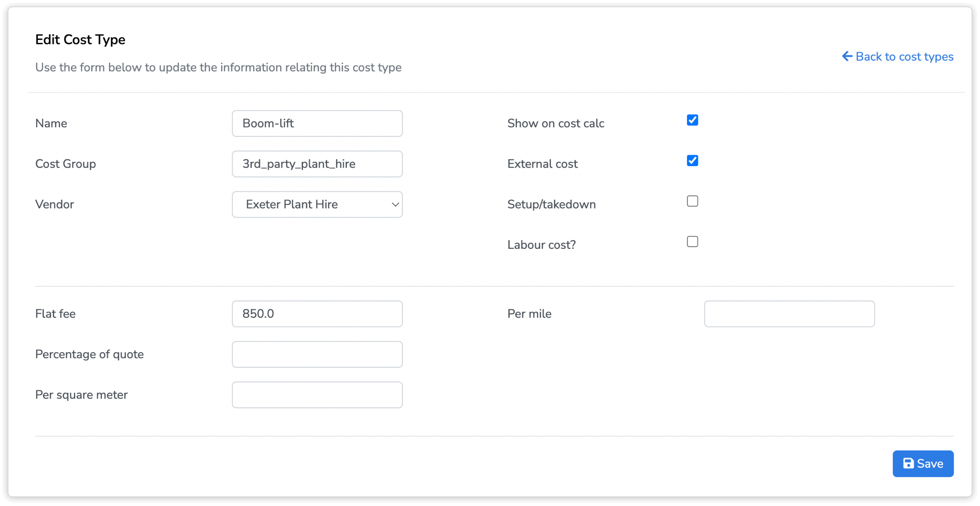Untick the External cost checkbox
The image size is (980, 506).
[x=692, y=161]
